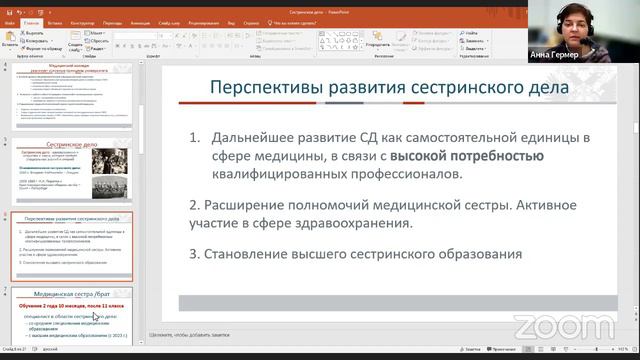Switch to the Вид ribbon tab
This screenshot has height=360, width=640.
(x=231, y=23)
